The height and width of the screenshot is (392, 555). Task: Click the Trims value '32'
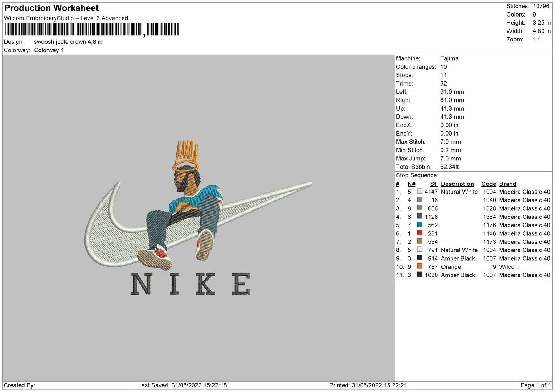point(444,83)
